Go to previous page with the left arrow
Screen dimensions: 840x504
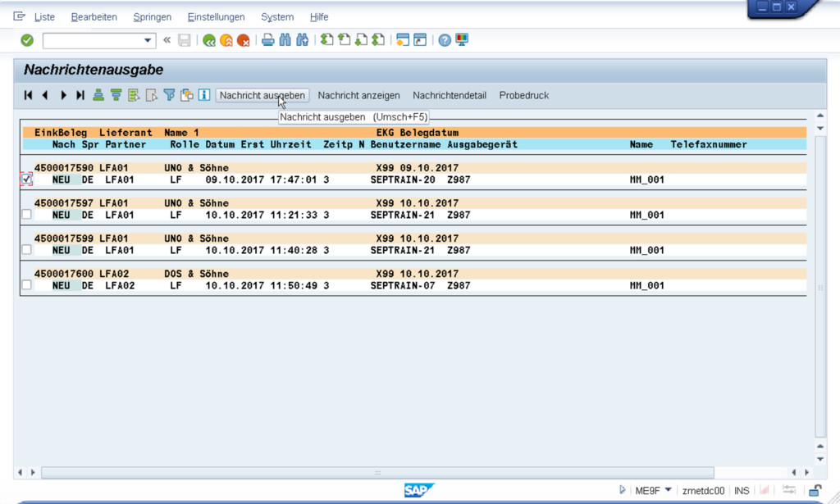(45, 95)
